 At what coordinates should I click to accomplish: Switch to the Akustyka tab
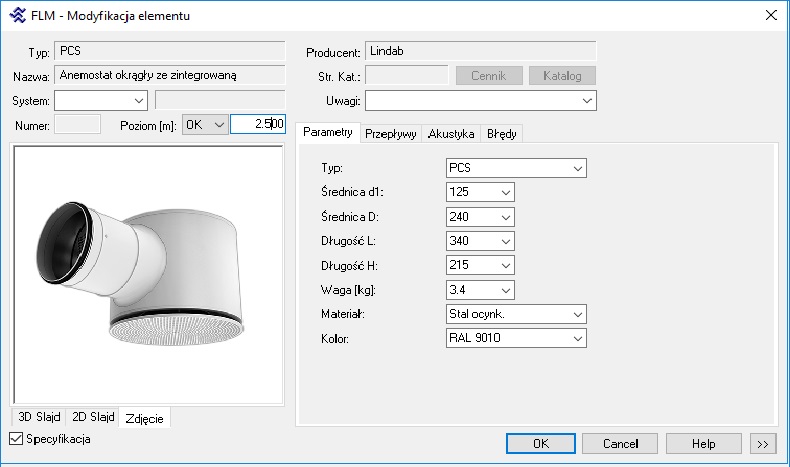450,133
